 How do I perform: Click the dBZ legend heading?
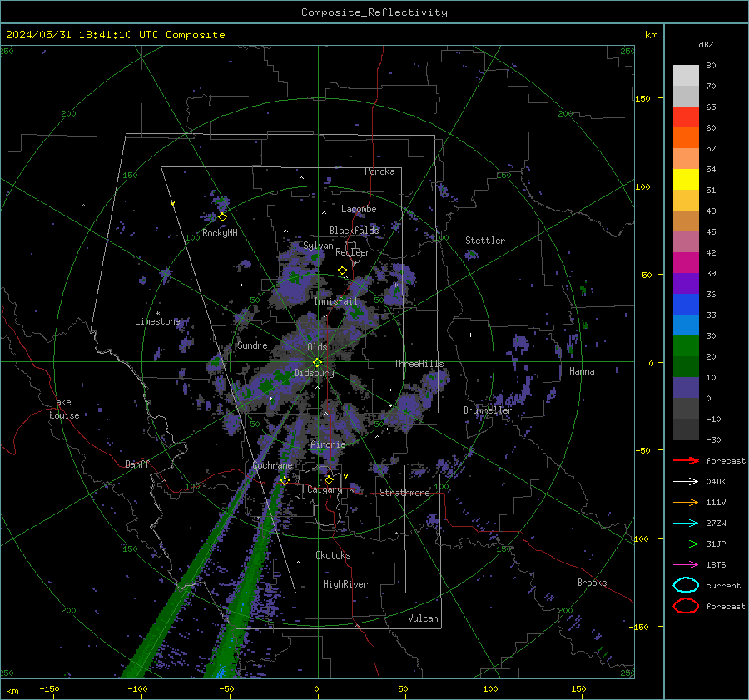click(706, 44)
